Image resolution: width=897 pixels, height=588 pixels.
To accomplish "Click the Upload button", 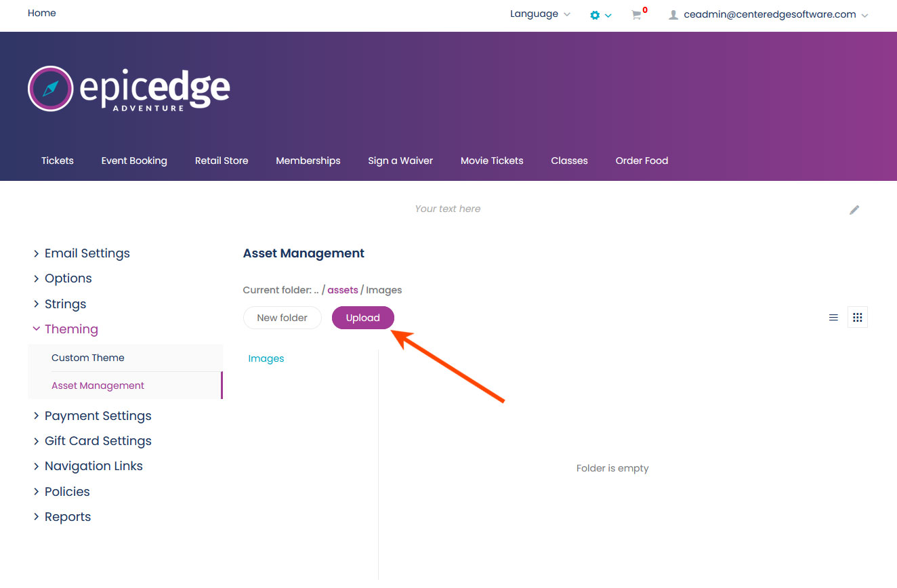I will pos(363,318).
